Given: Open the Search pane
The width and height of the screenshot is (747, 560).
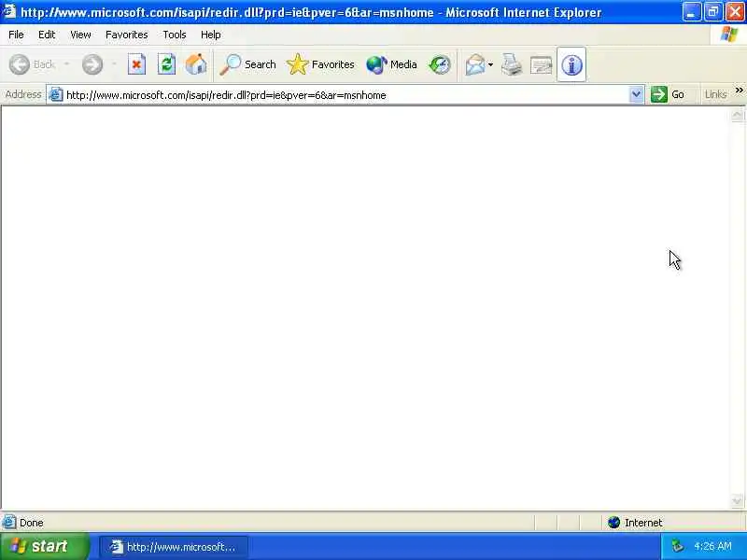Looking at the screenshot, I should coord(247,64).
